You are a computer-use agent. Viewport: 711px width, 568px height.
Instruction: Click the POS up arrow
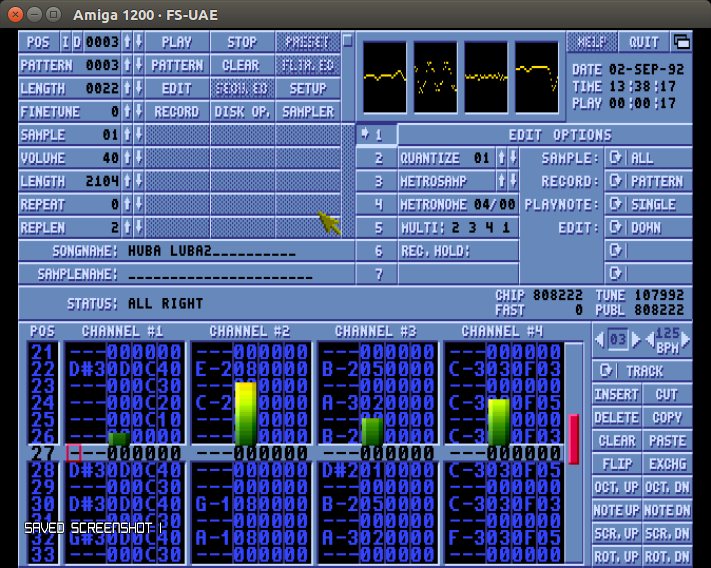(x=127, y=42)
